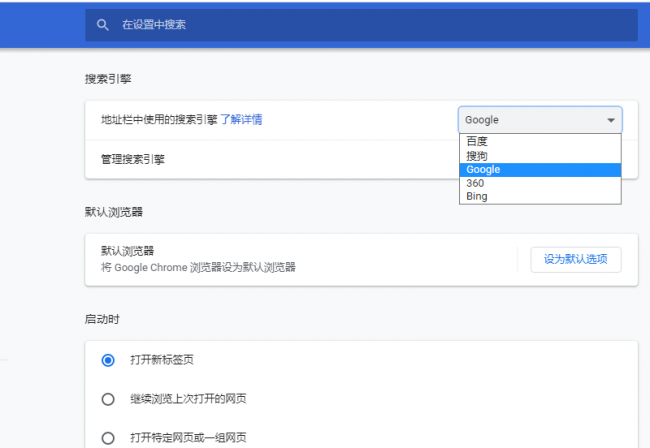
Task: Open the Google search engine dropdown
Action: pos(540,120)
